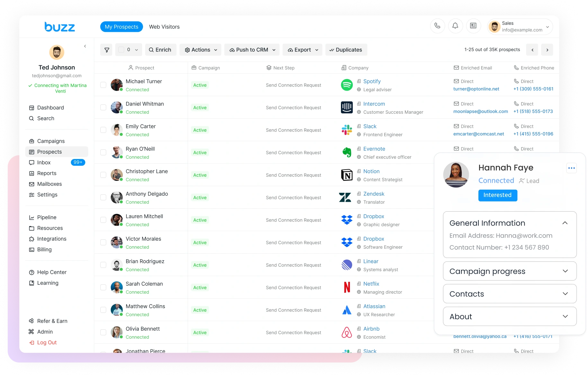Go to previous page of prospects
The width and height of the screenshot is (588, 376).
click(532, 50)
